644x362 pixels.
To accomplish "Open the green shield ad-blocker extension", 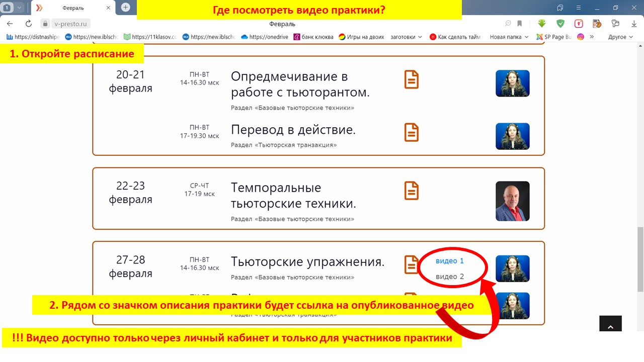I will point(560,24).
